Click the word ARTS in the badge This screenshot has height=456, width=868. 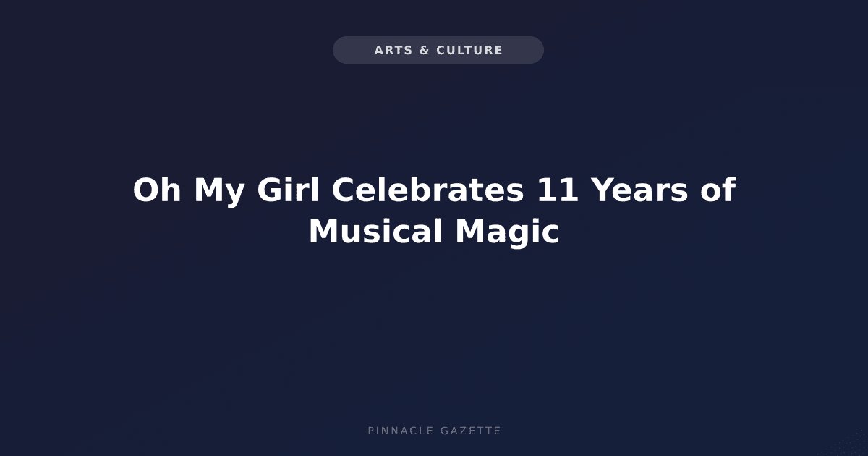click(393, 50)
